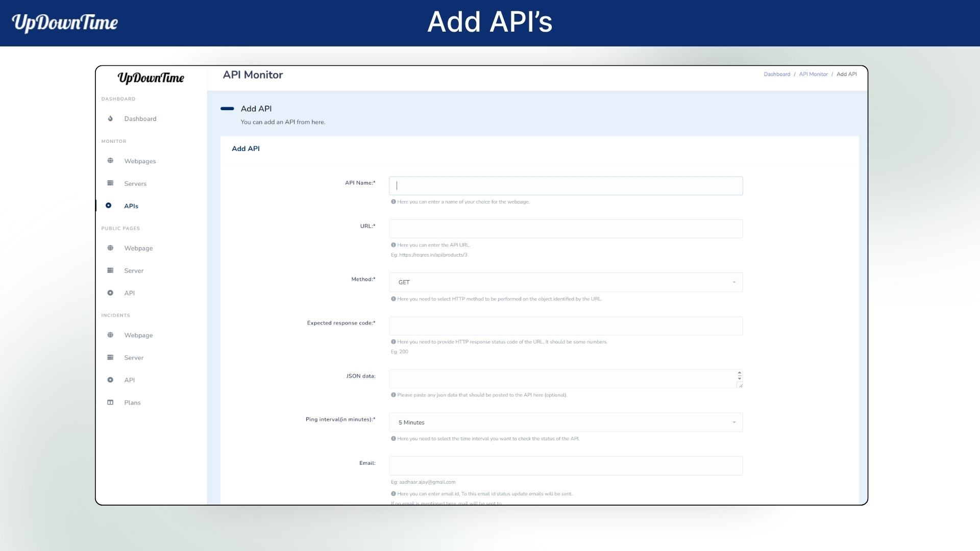The image size is (980, 551).
Task: Select the Servers icon under Monitor
Action: [x=110, y=183]
